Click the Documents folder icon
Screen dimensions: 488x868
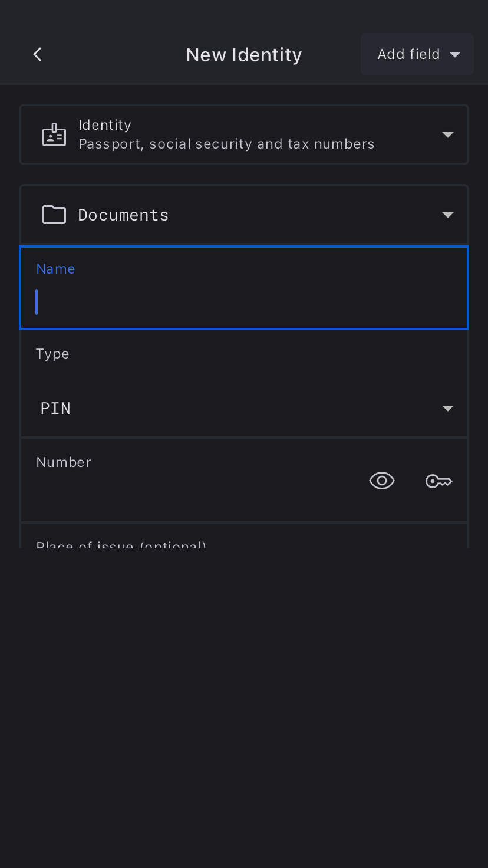[54, 215]
